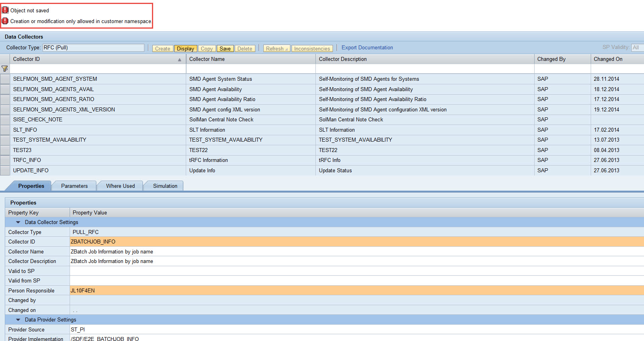Click the Collector Description column header
Image resolution: width=644 pixels, height=341 pixels.
click(x=425, y=59)
